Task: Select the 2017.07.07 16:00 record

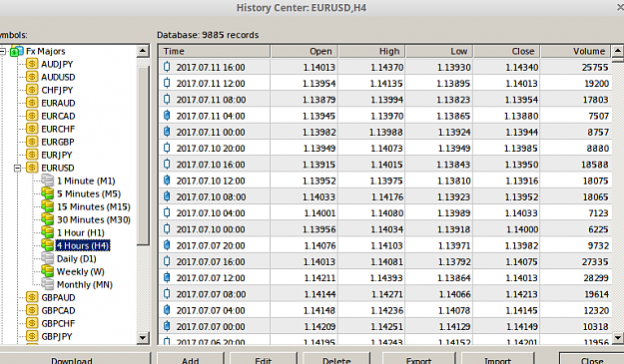Action: [x=385, y=262]
